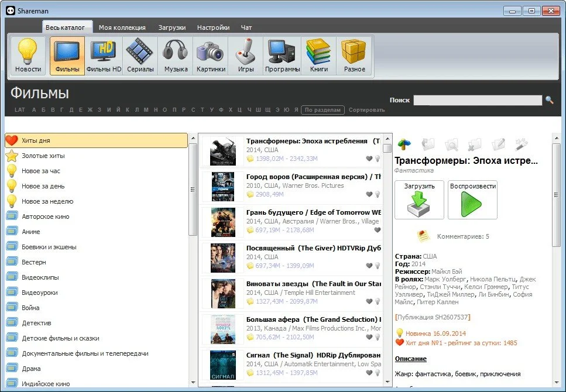Open the Фильмы HD category icon
The height and width of the screenshot is (392, 566).
104,56
